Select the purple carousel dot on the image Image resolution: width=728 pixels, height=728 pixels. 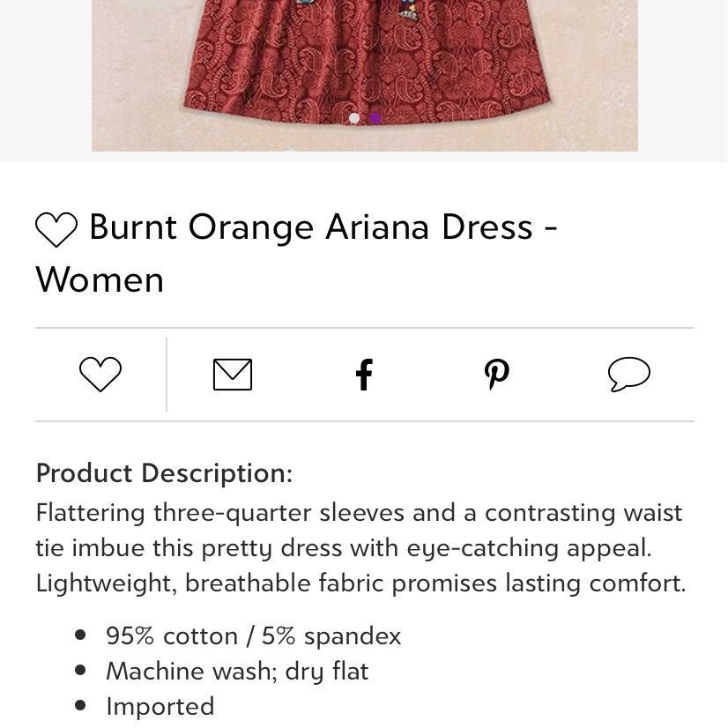(x=375, y=118)
